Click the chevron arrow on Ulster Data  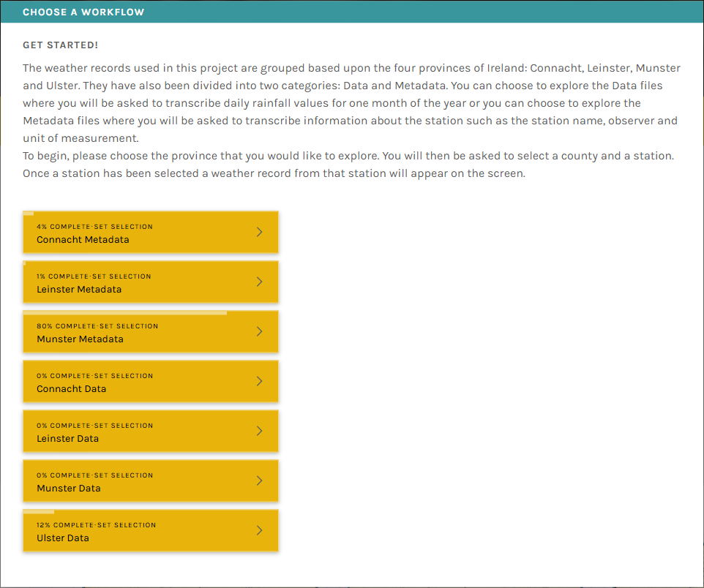coord(259,530)
